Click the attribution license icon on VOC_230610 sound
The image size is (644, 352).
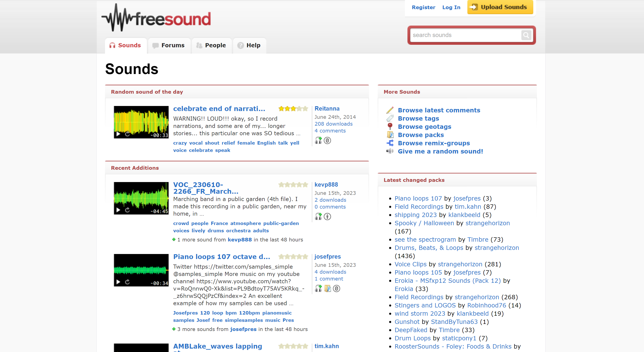(328, 217)
